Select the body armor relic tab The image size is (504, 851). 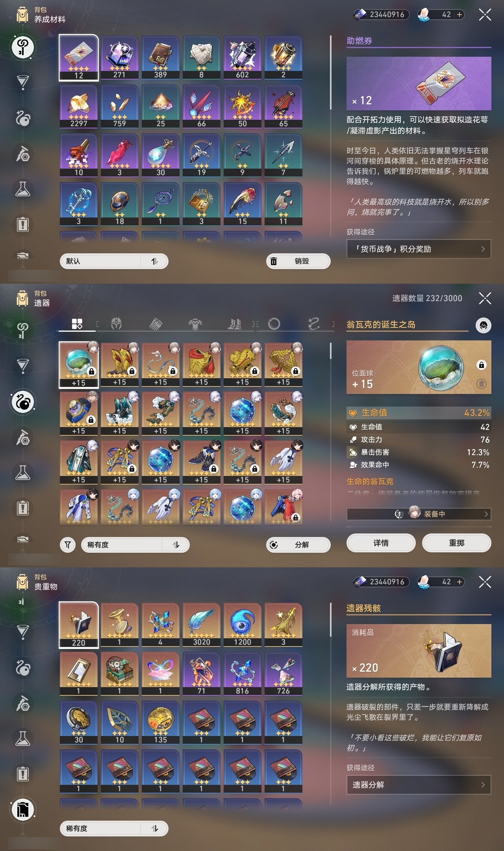(195, 324)
